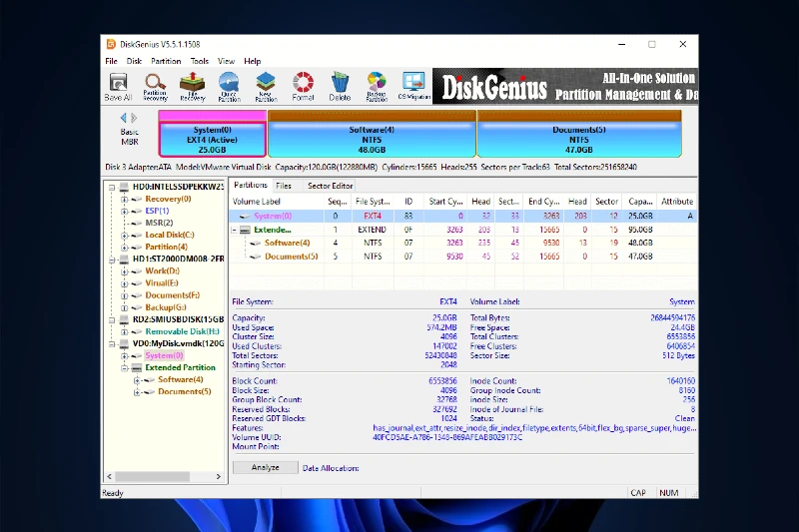Collapse Extended Partition in the sidebar tree
This screenshot has height=532, width=799.
[x=125, y=367]
